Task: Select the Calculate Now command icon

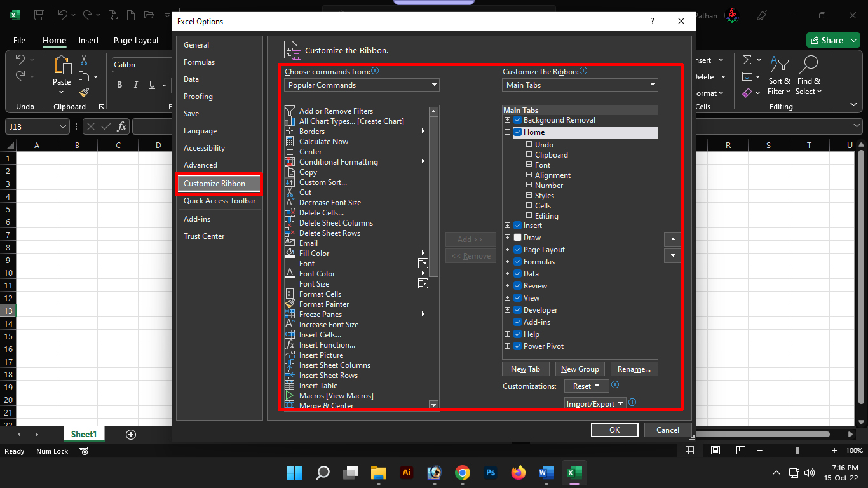Action: click(x=290, y=141)
